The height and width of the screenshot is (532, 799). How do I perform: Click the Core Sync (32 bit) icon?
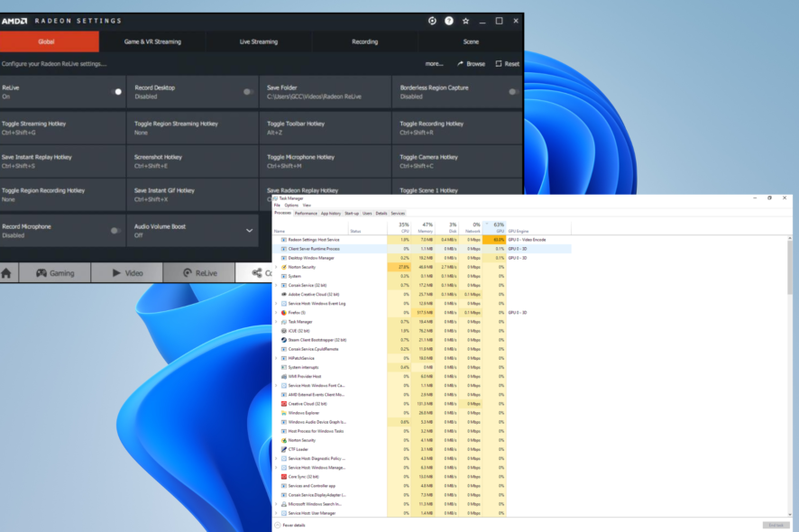pyautogui.click(x=284, y=476)
